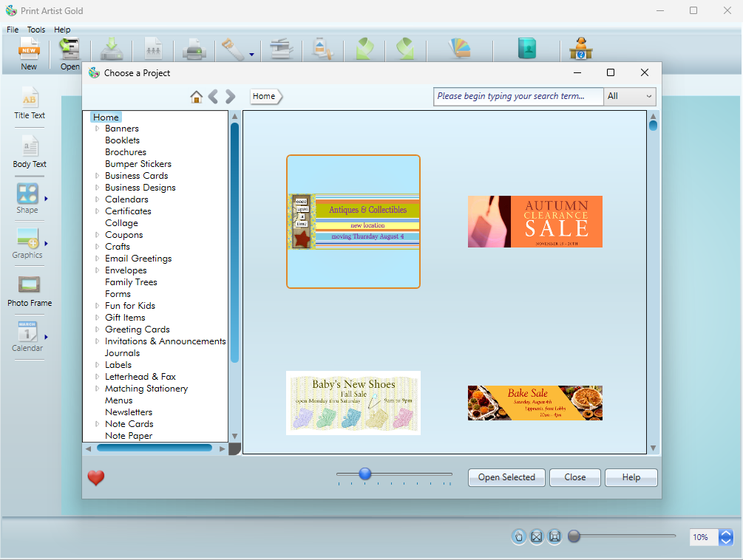
Task: Expand the Banners tree node
Action: tap(97, 129)
